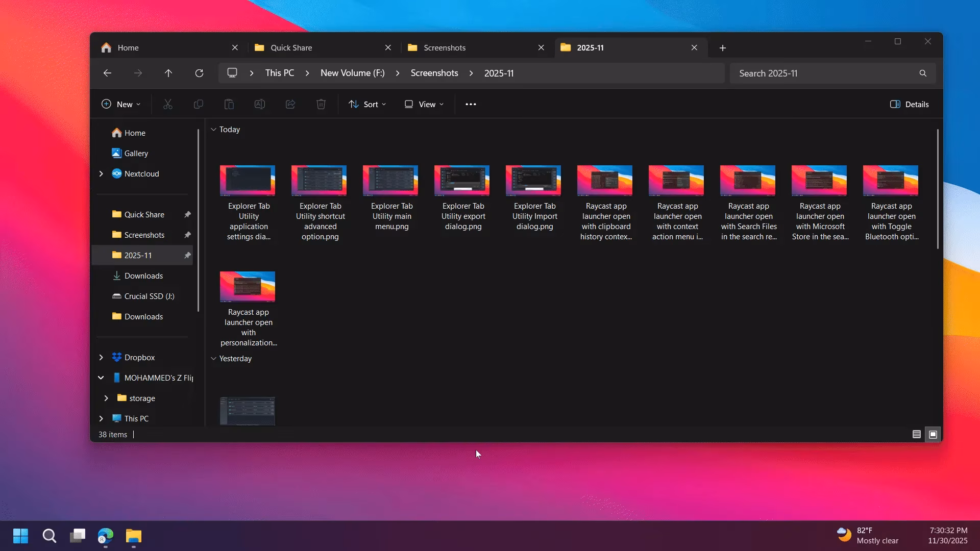Click This PC in the address bar
Screen dimensions: 980x551
(x=280, y=73)
